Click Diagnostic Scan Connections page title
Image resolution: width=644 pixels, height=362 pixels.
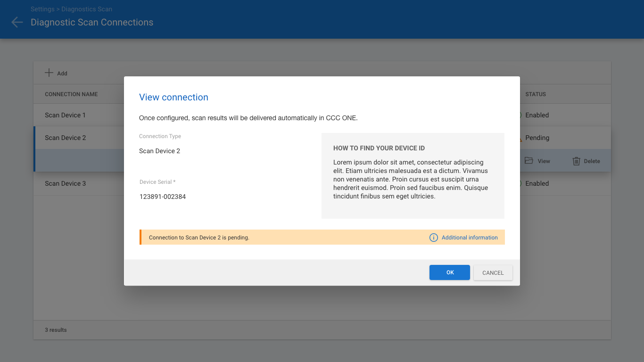pyautogui.click(x=92, y=22)
